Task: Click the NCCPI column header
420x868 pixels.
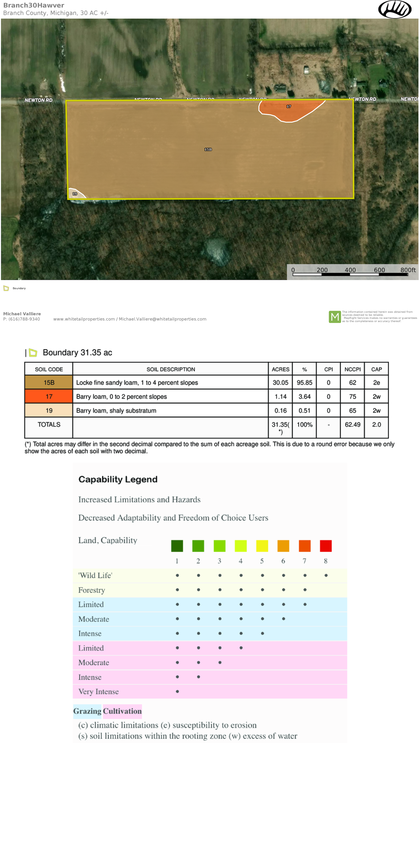Action: click(x=352, y=369)
